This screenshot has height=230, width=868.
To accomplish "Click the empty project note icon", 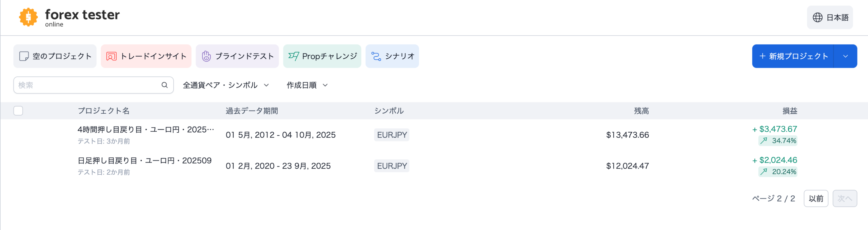I will pos(24,56).
